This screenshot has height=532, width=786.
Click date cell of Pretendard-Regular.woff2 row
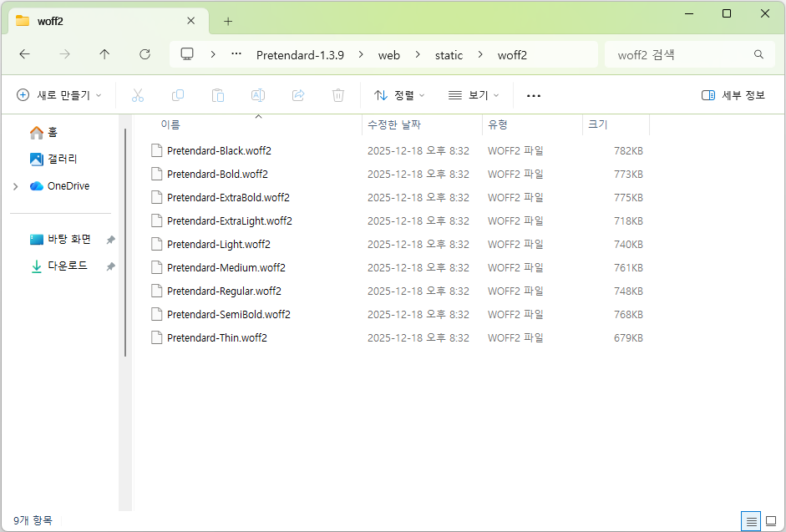tap(418, 291)
